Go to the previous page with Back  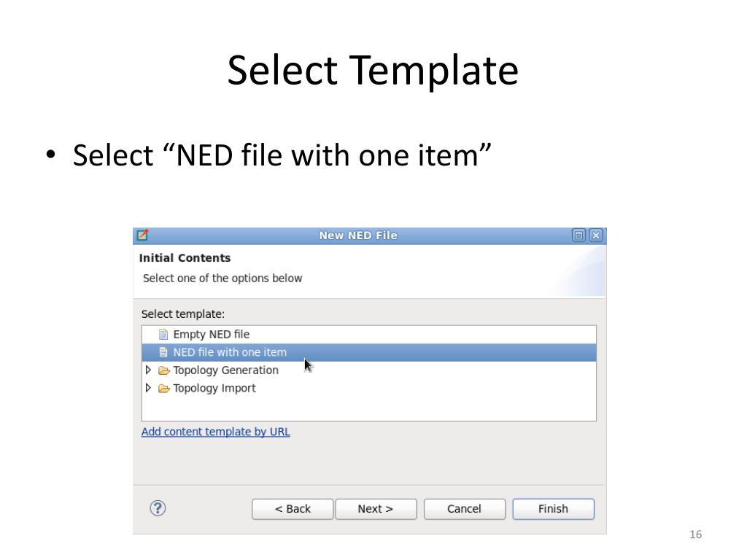click(293, 509)
